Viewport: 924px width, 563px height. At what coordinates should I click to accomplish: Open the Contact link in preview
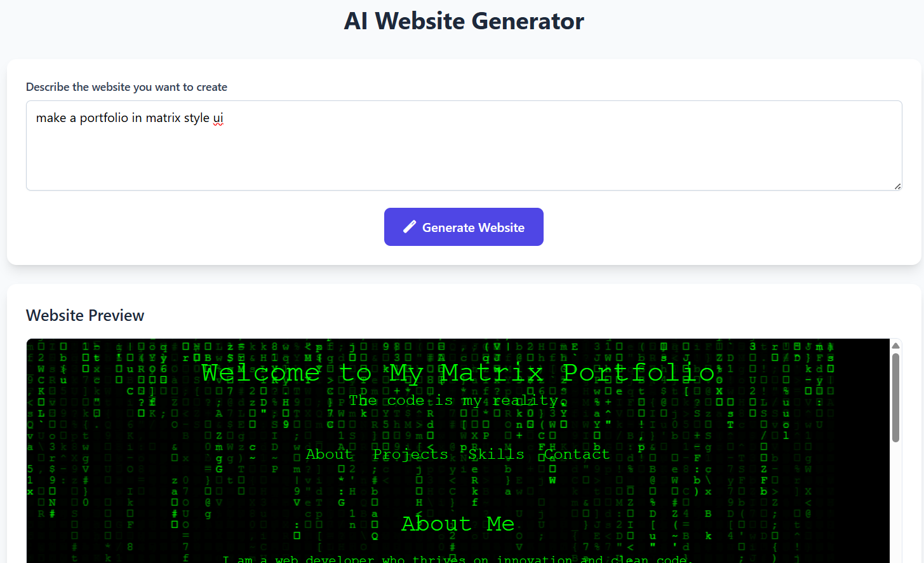pos(577,454)
